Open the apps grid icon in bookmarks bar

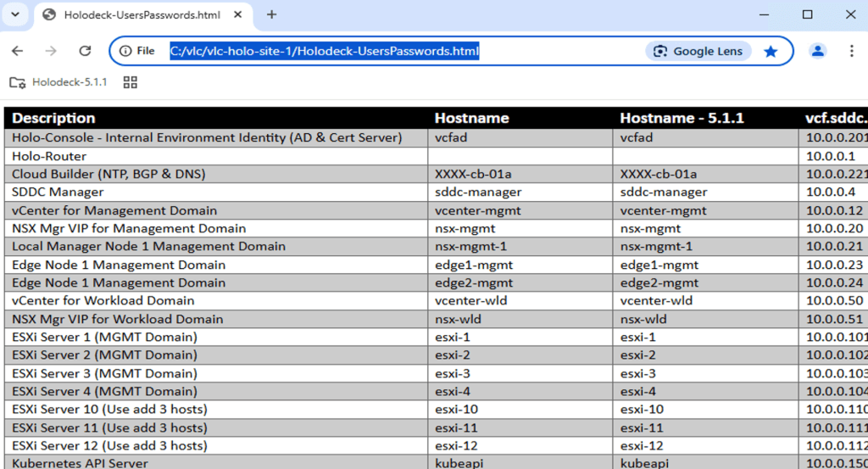point(131,82)
